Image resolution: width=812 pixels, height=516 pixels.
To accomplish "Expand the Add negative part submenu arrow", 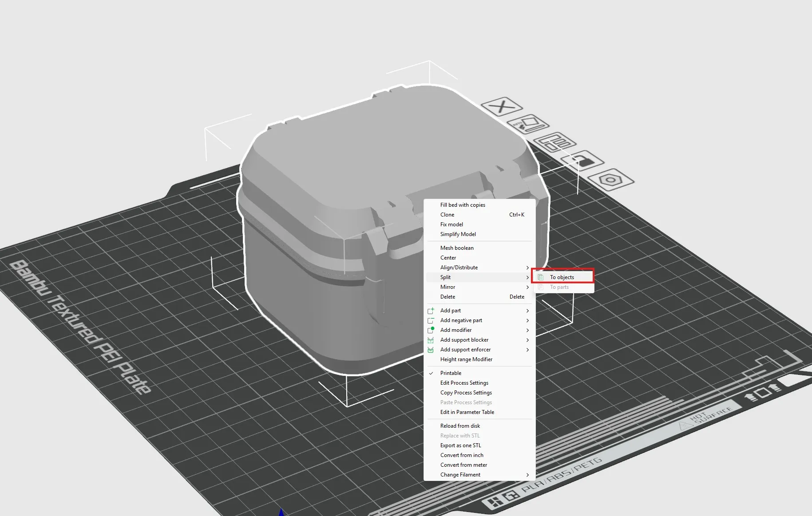I will pos(527,320).
